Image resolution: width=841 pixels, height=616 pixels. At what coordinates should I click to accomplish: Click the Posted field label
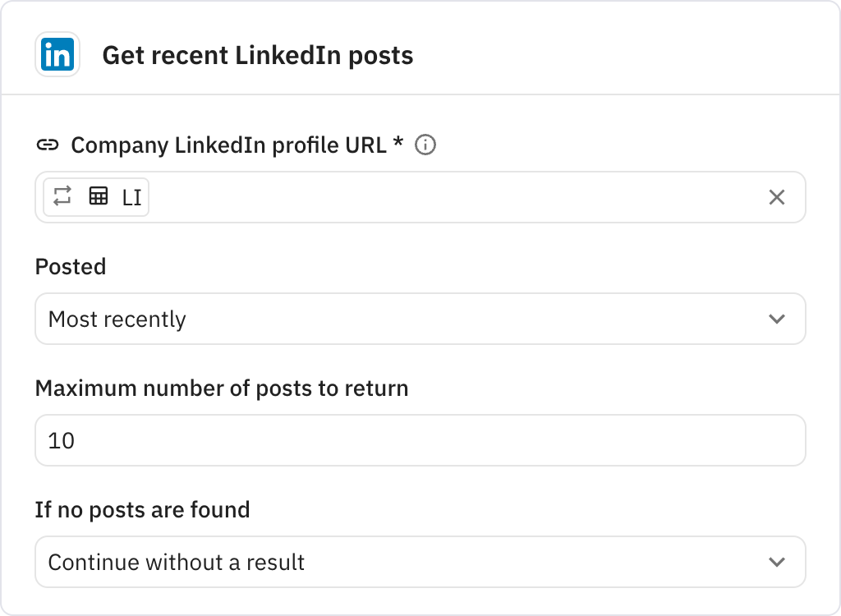tap(71, 266)
